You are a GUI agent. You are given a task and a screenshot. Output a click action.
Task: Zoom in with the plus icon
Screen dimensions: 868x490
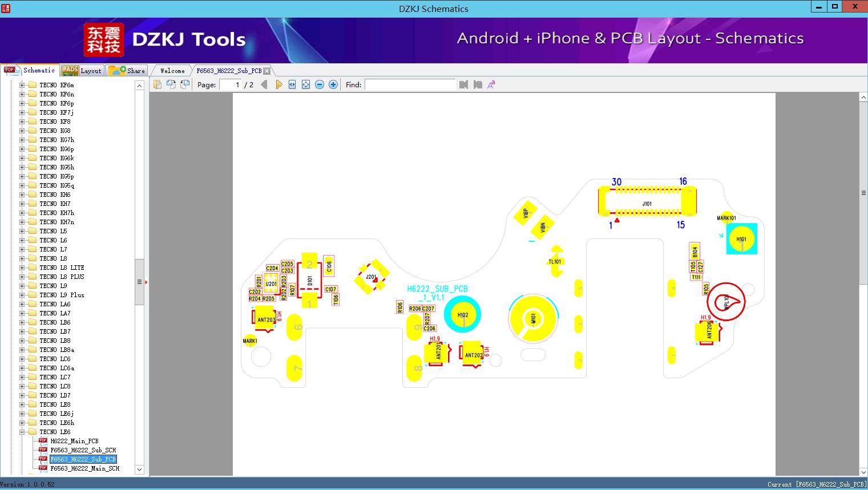point(333,84)
